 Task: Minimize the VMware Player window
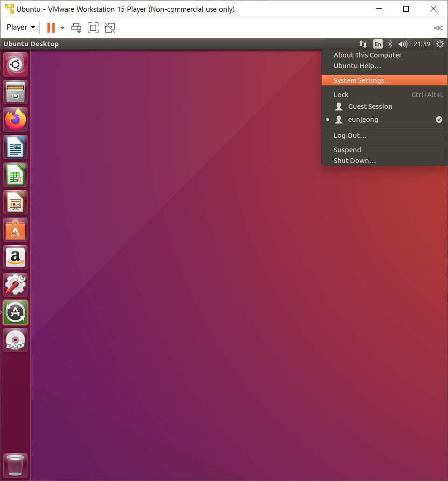[x=379, y=9]
